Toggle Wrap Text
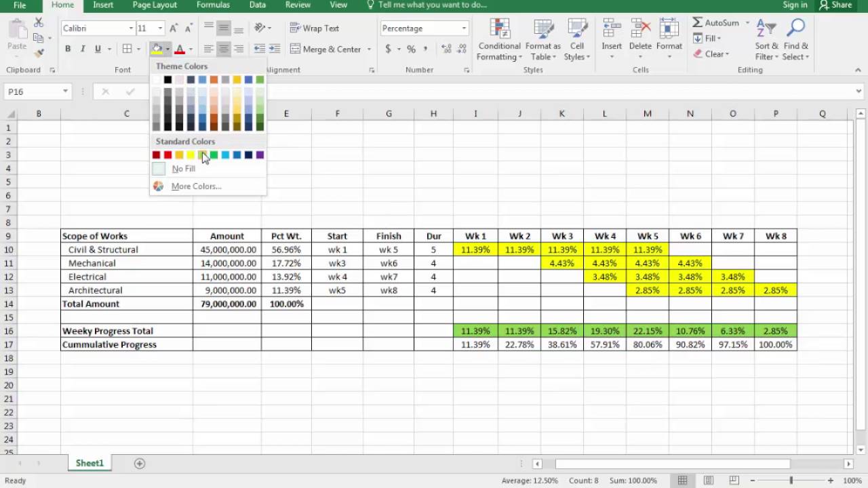The height and width of the screenshot is (488, 868). [x=315, y=28]
